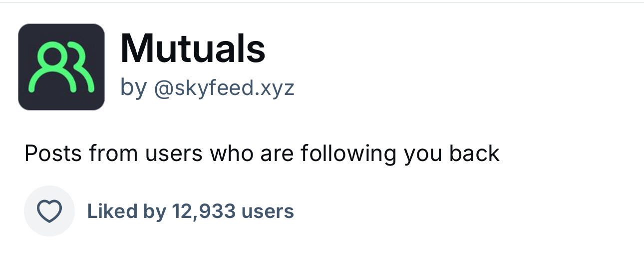Like the Mutuals feed with the heart
Viewport: 644px width, 255px height.
tap(49, 211)
